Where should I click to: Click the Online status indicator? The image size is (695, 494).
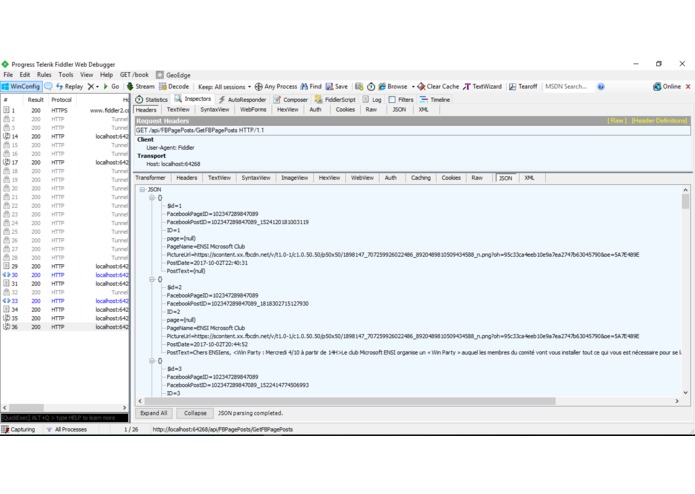667,86
